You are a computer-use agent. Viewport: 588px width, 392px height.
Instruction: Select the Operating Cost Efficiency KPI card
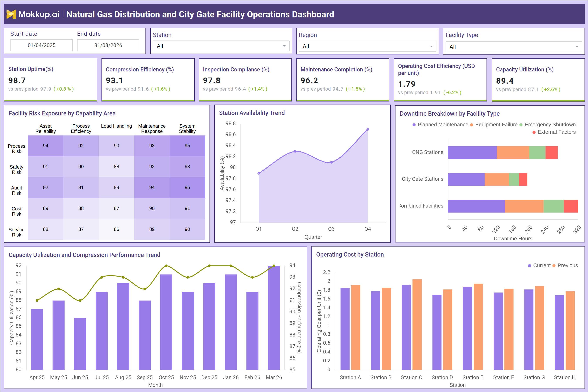pyautogui.click(x=440, y=80)
